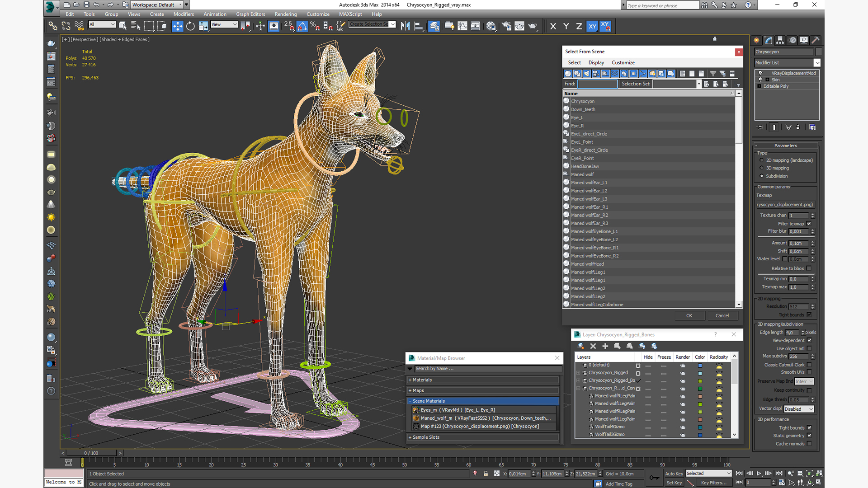The height and width of the screenshot is (488, 868).
Task: Collapse the Scene Materials section
Action: coord(483,401)
